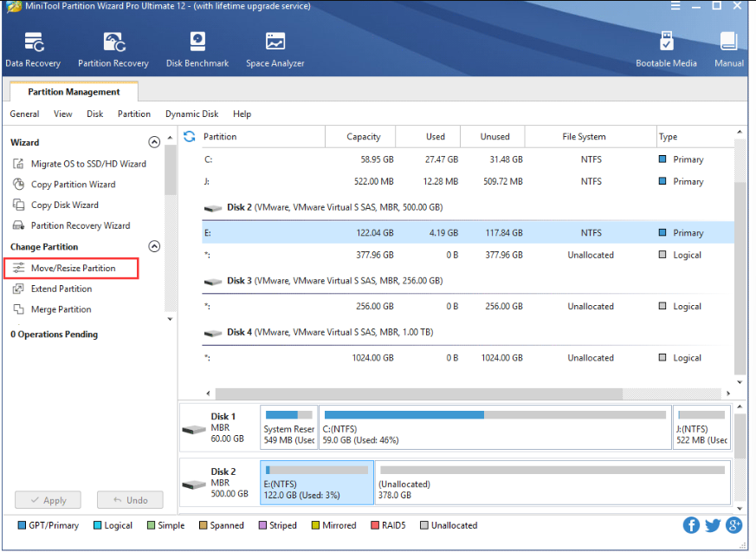Select the C: partition row

pos(468,159)
